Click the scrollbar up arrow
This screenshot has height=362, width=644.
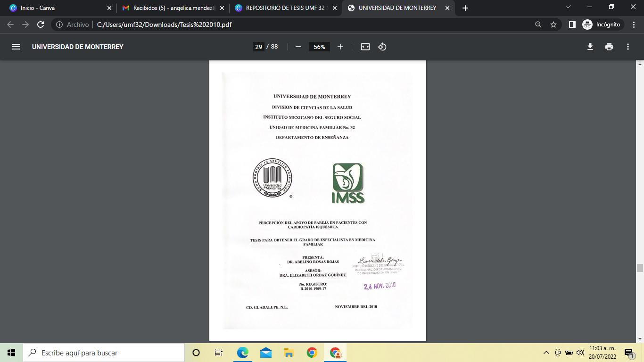point(640,64)
